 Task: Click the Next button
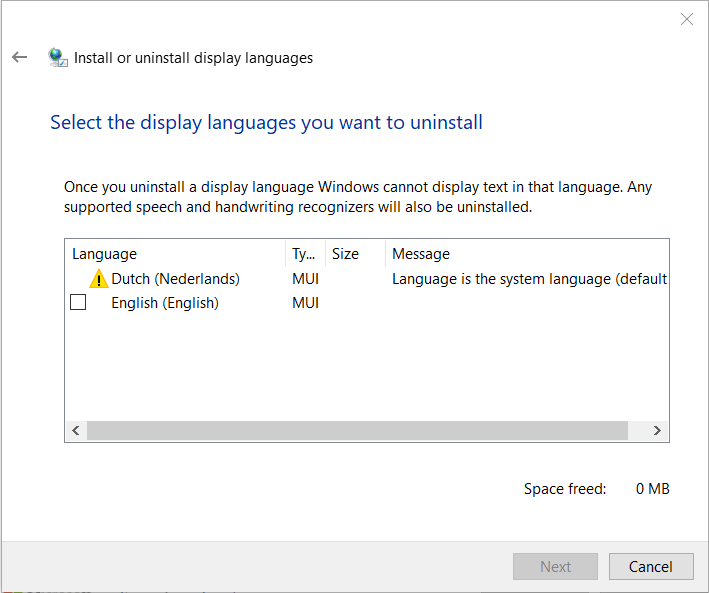(555, 566)
